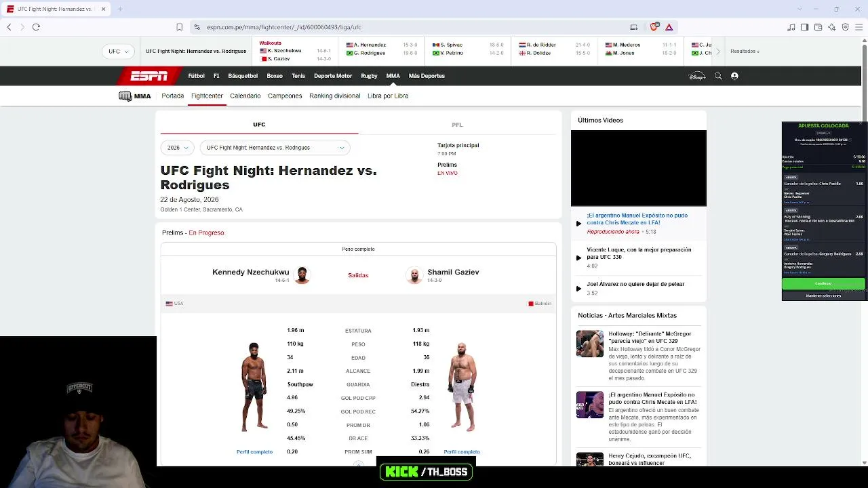Open ESPN search magnifier
Viewport: 868px width, 488px height.
[718, 76]
